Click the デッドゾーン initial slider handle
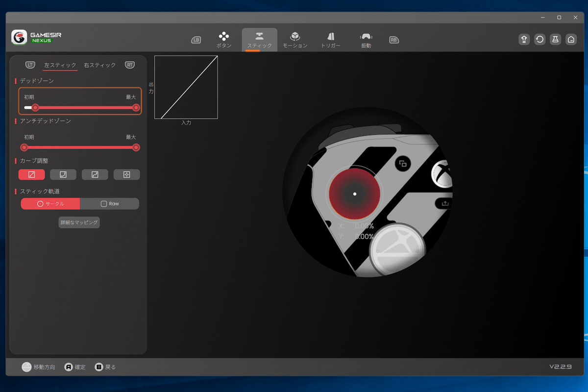588x392 pixels. coord(35,108)
